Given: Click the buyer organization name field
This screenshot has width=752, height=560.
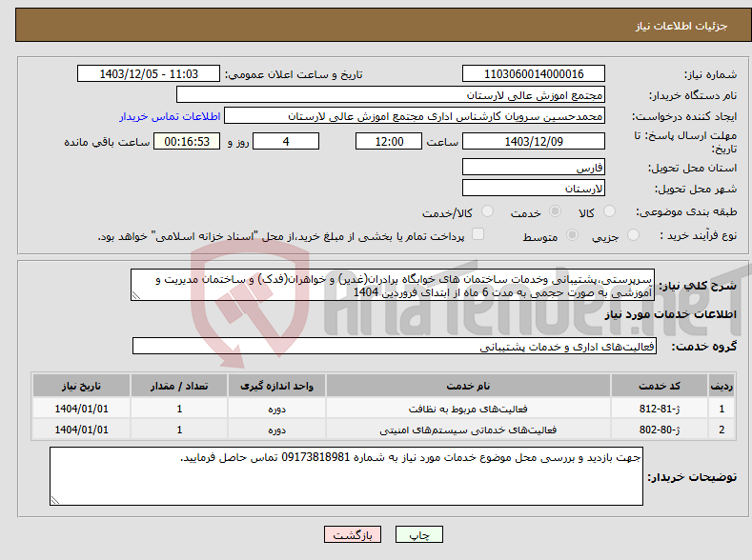Looking at the screenshot, I should click(391, 94).
